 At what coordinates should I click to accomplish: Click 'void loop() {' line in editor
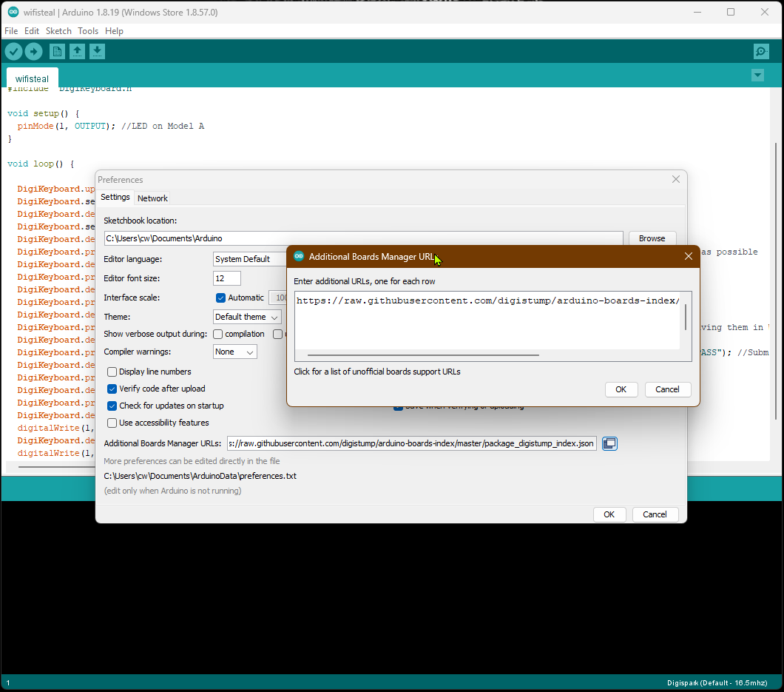pyautogui.click(x=41, y=164)
